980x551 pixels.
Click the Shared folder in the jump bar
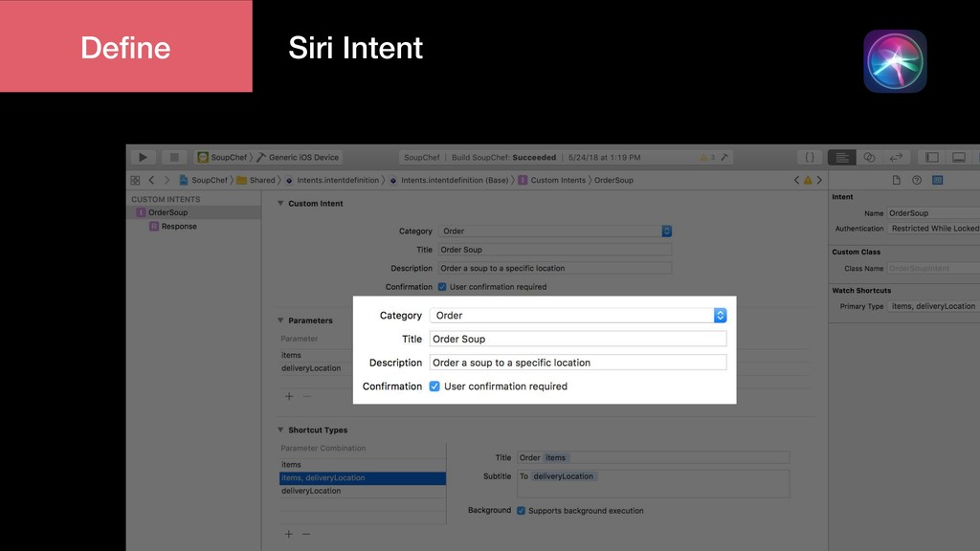click(x=256, y=180)
